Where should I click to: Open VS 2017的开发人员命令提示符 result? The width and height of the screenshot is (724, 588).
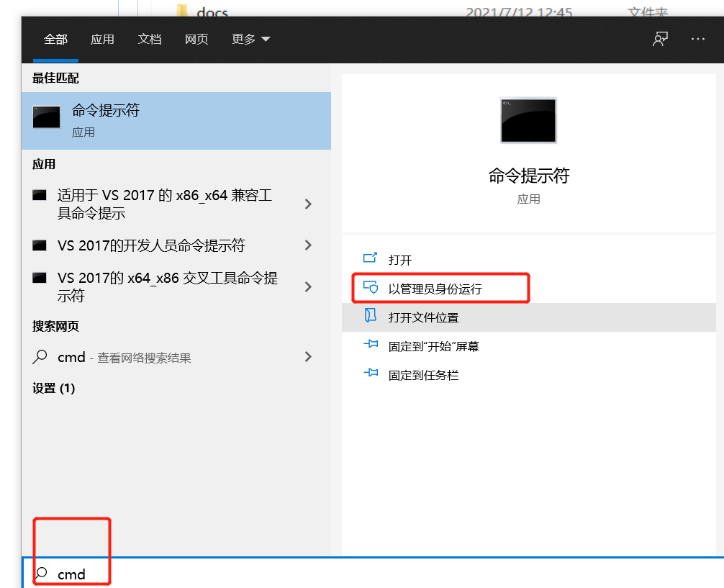(x=176, y=245)
